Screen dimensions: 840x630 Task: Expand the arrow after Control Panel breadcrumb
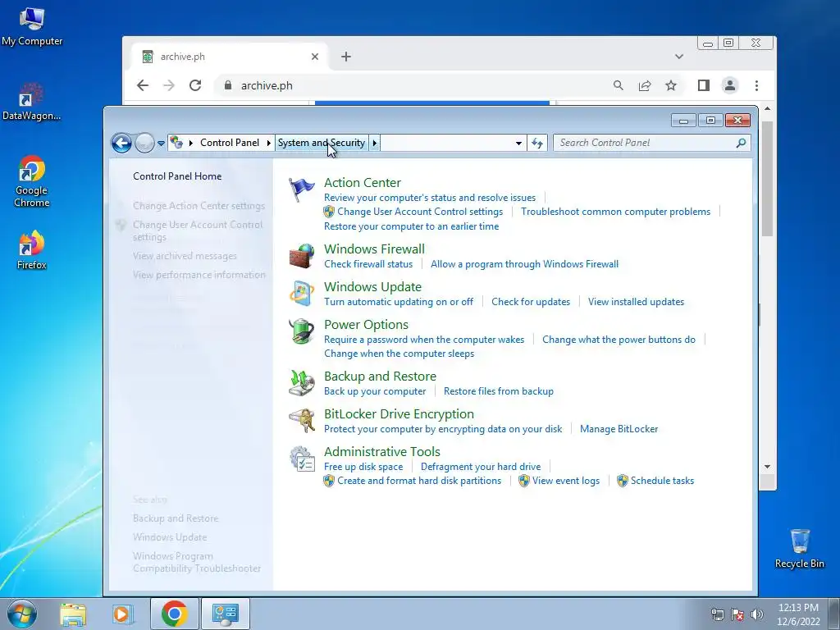[x=268, y=143]
